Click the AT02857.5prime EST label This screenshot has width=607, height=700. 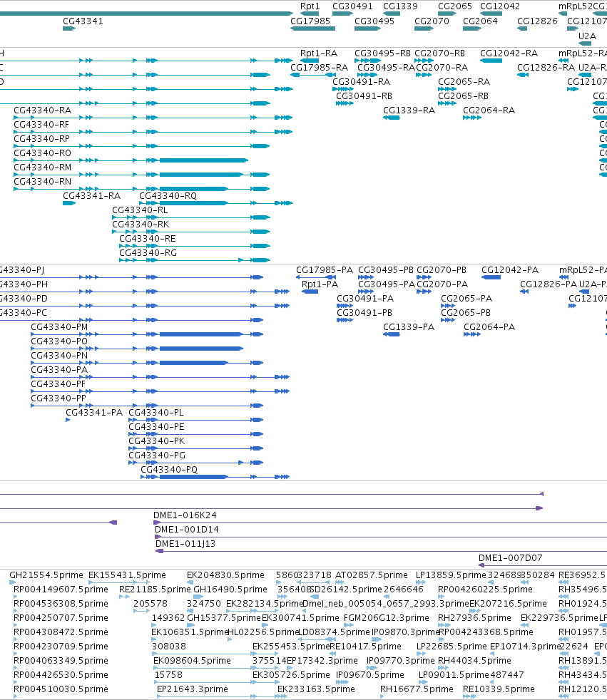pos(371,575)
